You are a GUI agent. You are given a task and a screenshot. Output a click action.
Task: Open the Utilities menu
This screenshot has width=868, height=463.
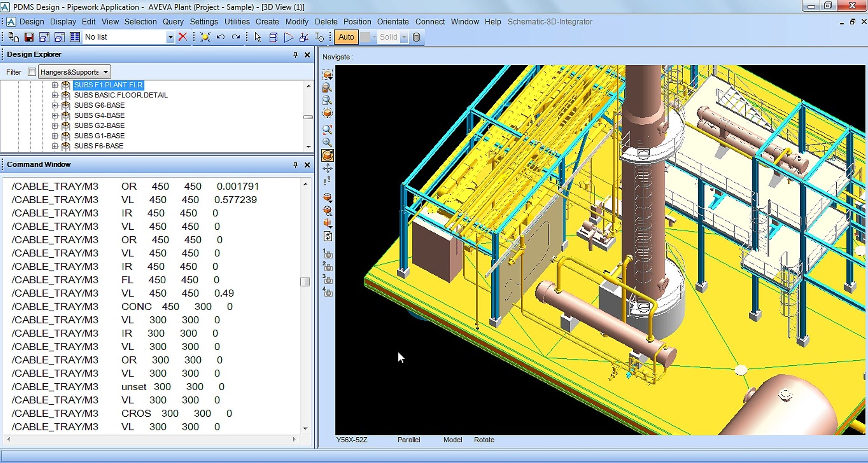point(237,22)
